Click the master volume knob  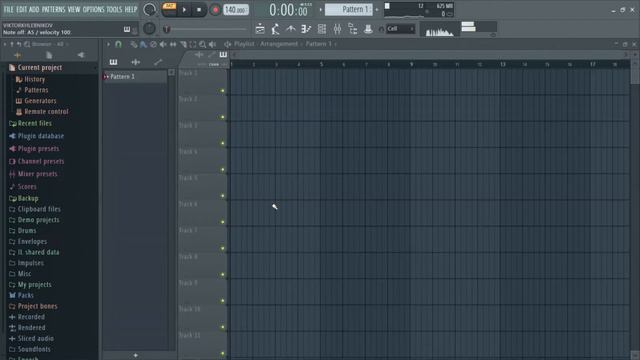149,9
